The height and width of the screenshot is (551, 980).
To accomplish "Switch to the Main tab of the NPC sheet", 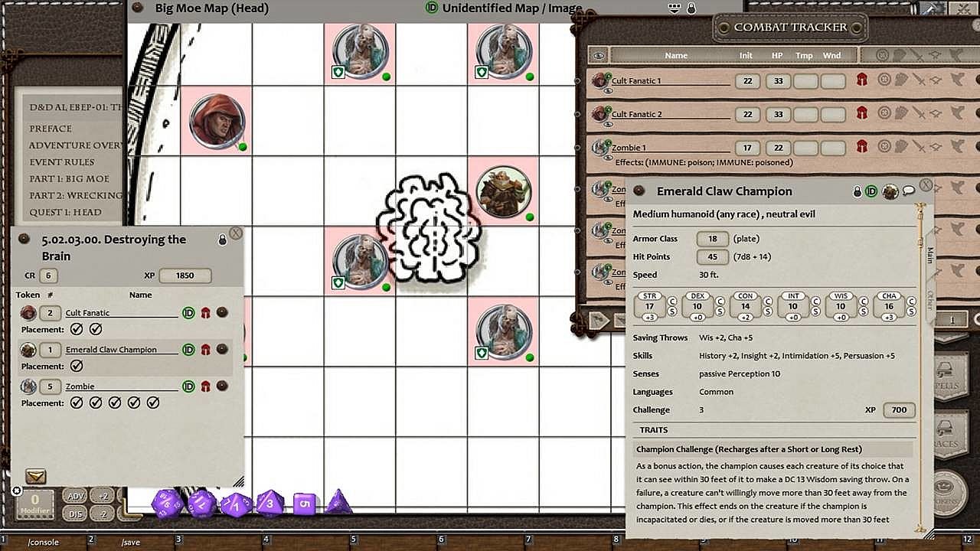I will click(x=930, y=256).
